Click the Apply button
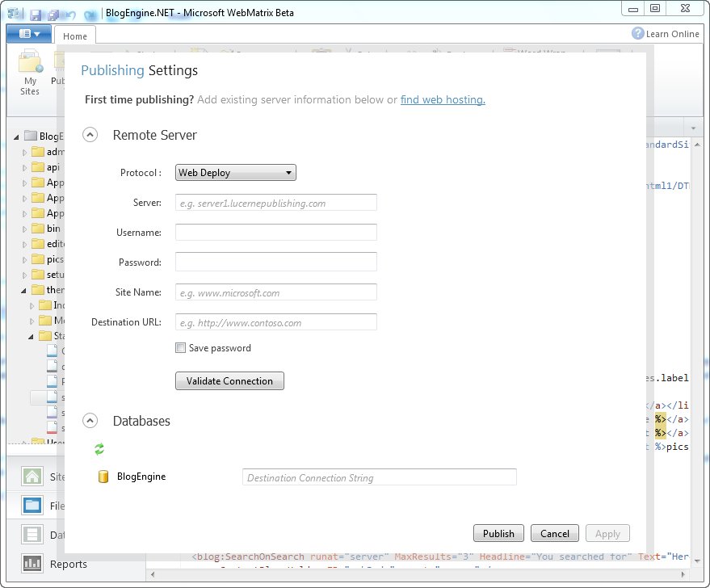This screenshot has height=588, width=710. pyautogui.click(x=607, y=533)
